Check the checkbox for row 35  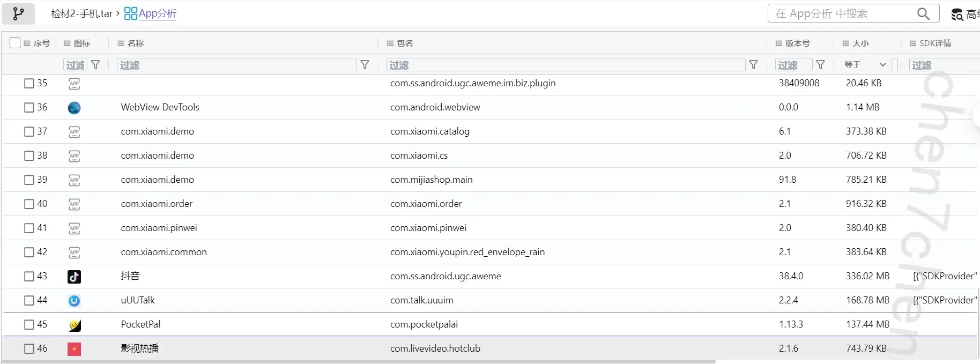[x=29, y=84]
